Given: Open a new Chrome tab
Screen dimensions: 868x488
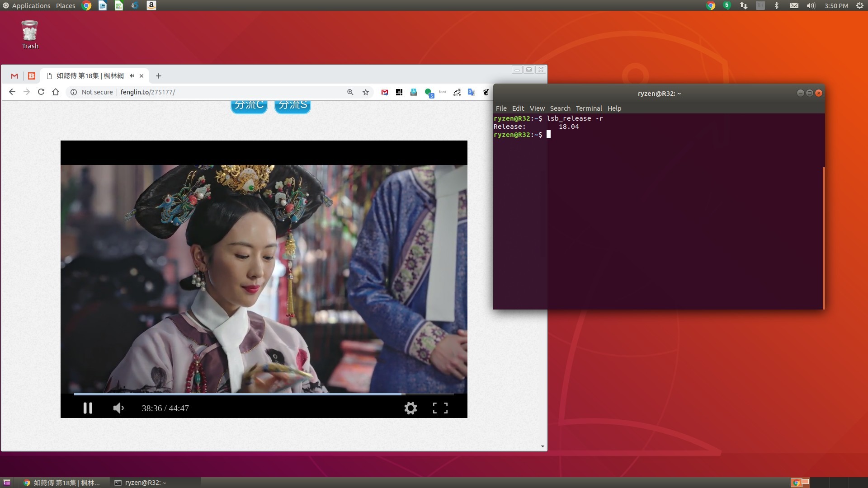Looking at the screenshot, I should click(158, 76).
